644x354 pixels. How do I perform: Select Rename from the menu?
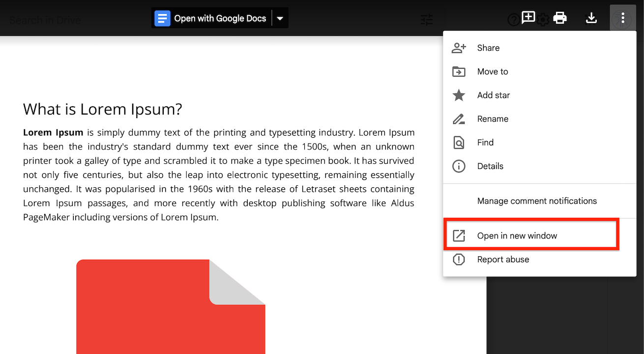[x=493, y=118]
